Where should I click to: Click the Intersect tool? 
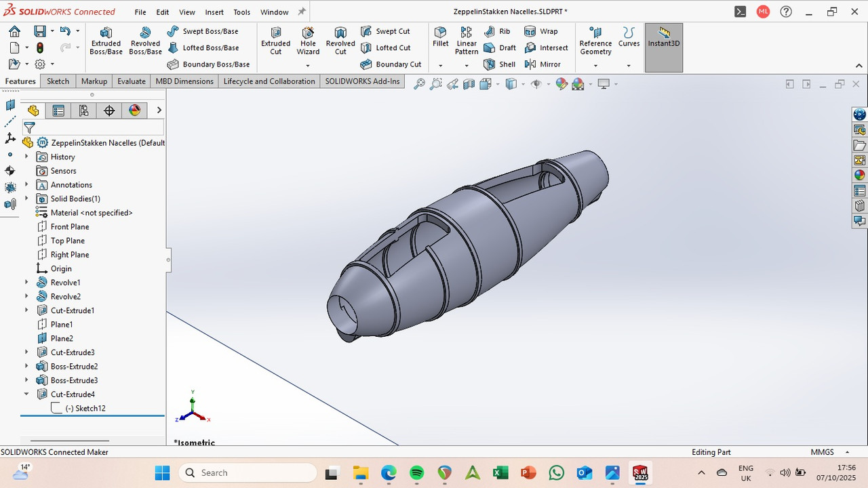click(x=547, y=47)
